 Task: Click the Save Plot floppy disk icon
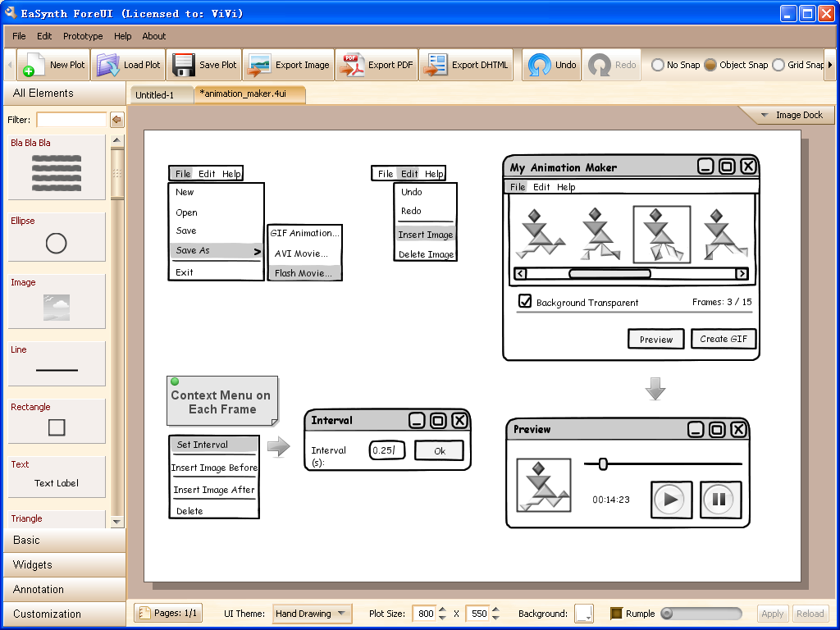(x=183, y=65)
